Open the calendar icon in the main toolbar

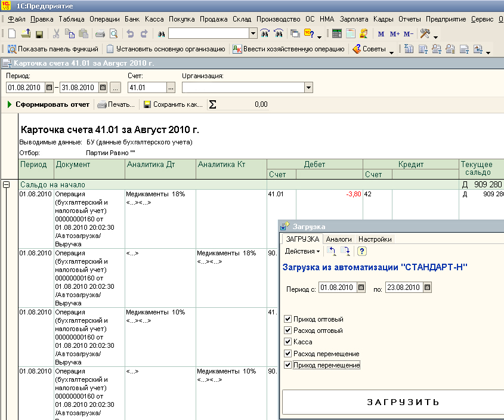350,33
